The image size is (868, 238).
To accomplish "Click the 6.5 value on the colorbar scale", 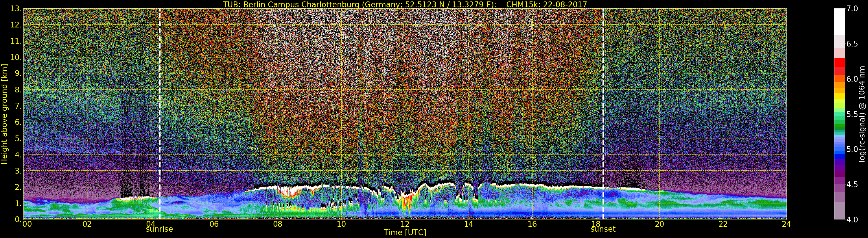I will 852,44.
